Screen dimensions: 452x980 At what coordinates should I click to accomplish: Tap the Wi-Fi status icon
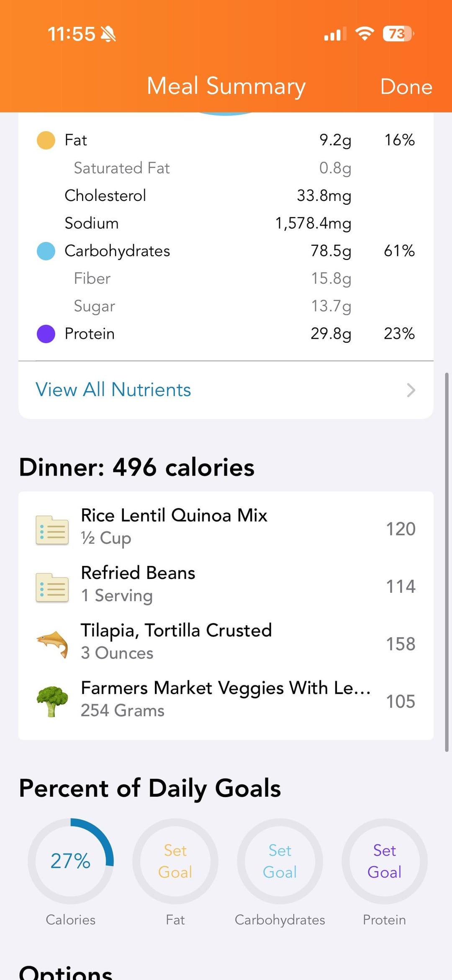(x=365, y=33)
